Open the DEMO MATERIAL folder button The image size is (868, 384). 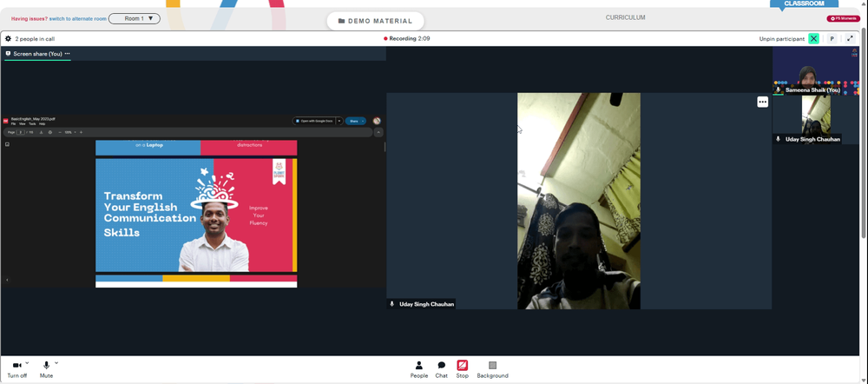375,21
